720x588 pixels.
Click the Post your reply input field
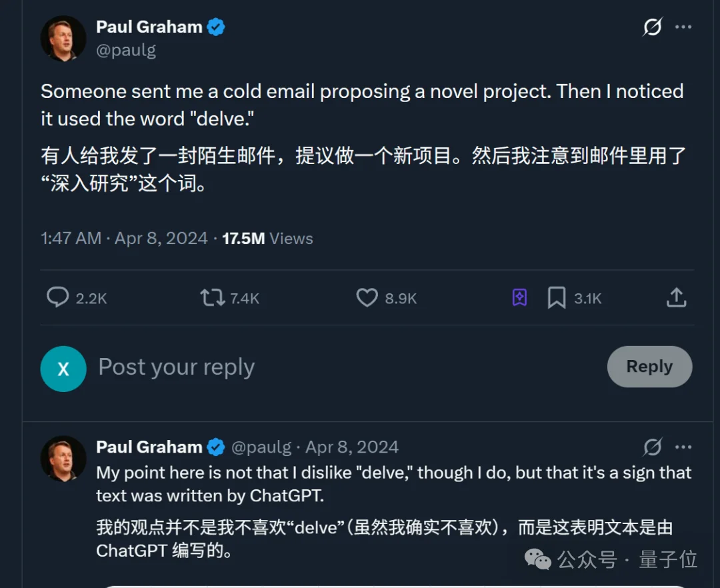point(176,367)
